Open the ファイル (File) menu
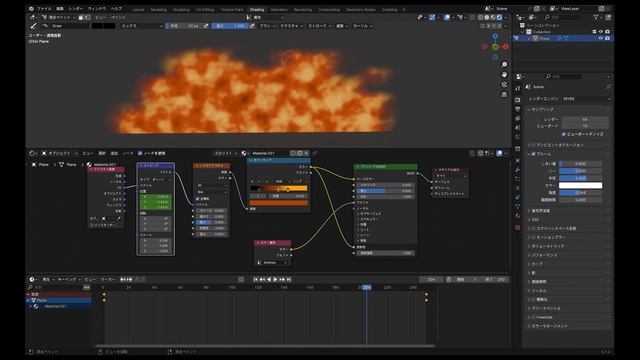Image resolution: width=640 pixels, height=360 pixels. [44, 9]
